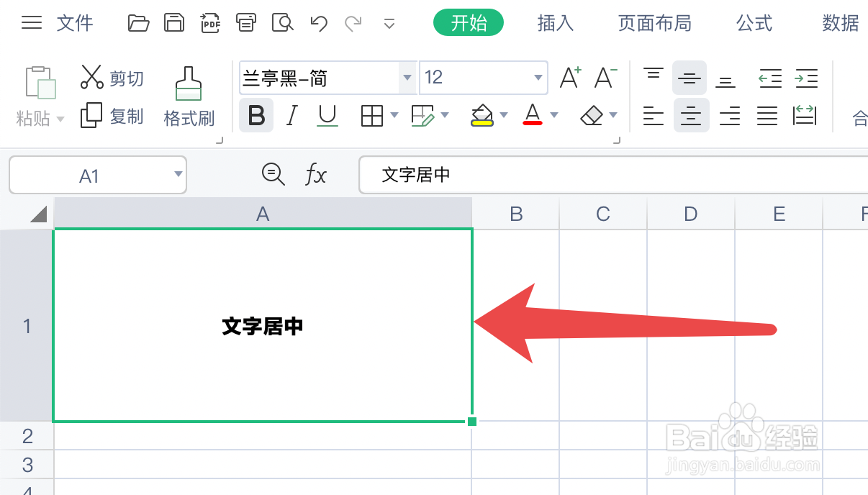Switch to the 插入 ribbon tab
868x495 pixels.
coord(555,22)
